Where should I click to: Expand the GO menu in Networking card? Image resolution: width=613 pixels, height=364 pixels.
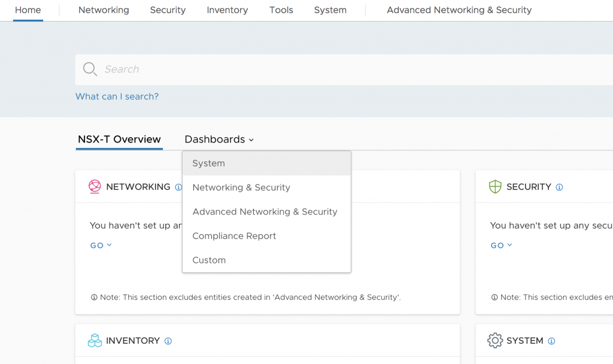[101, 245]
